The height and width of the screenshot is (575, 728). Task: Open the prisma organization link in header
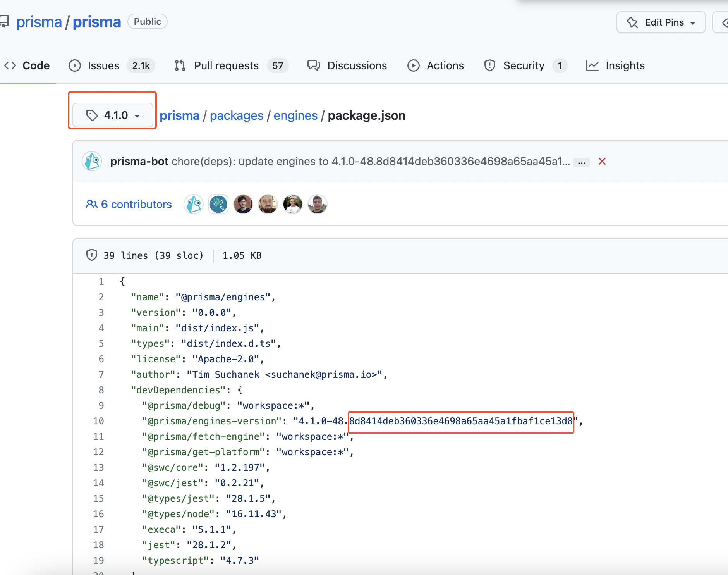point(39,22)
